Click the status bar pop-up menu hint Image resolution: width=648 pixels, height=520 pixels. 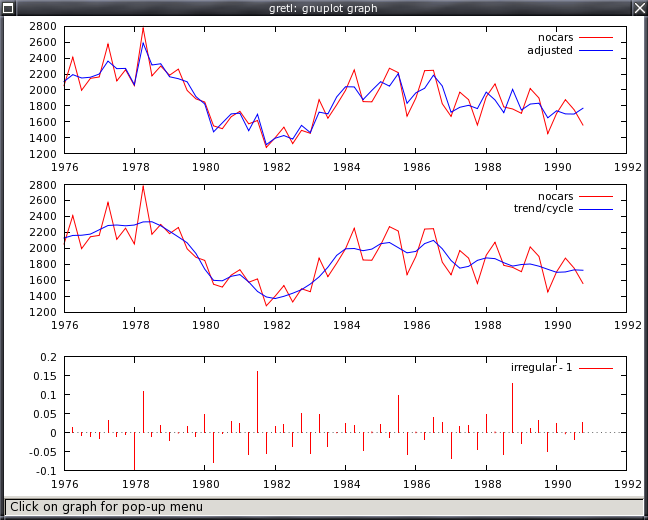[106, 507]
